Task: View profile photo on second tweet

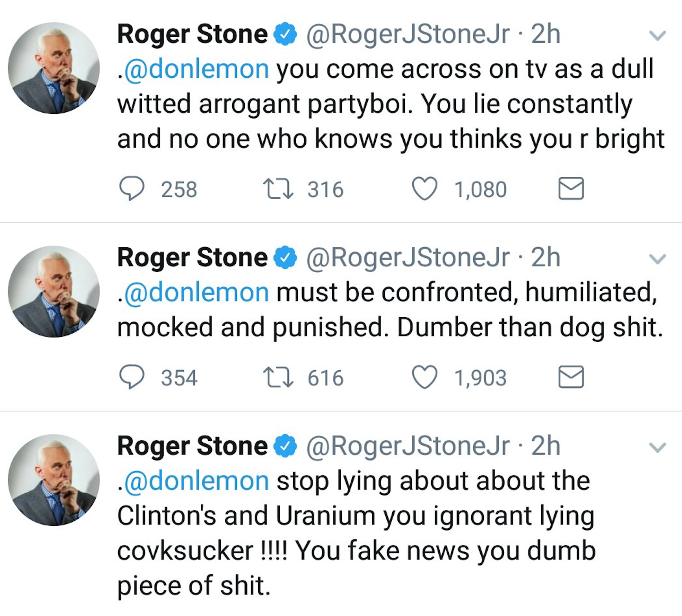Action: point(54,292)
